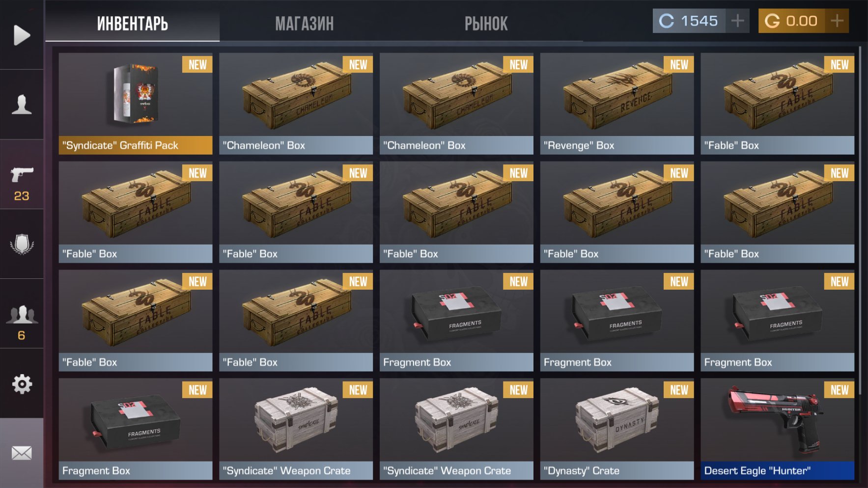Add gold currency with plus button

(837, 21)
